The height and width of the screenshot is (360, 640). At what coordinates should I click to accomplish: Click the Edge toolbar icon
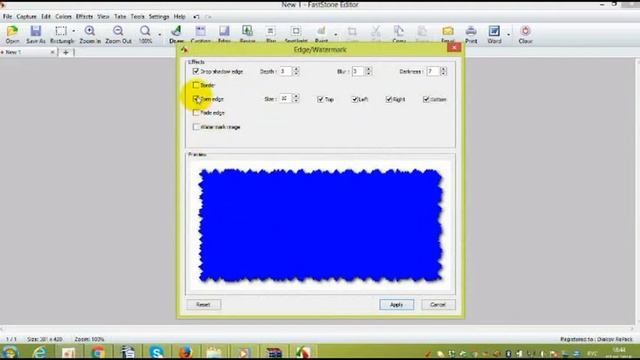point(224,34)
